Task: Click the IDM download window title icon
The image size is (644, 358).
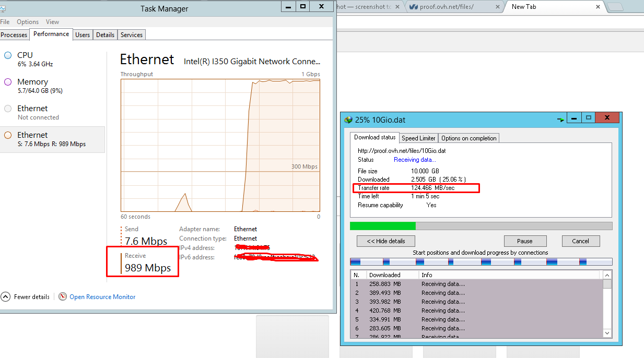Action: [x=348, y=120]
